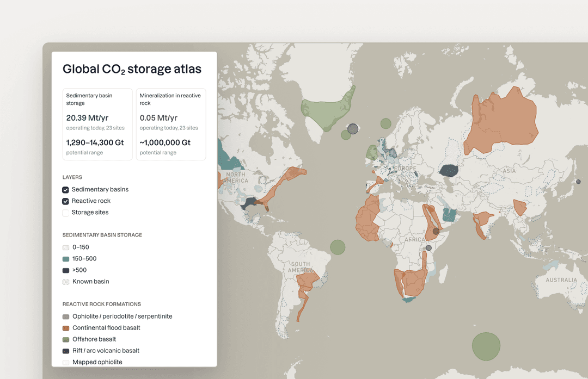Click the AUSTRALIA map label
Viewport: 588px width, 379px height.
[561, 280]
